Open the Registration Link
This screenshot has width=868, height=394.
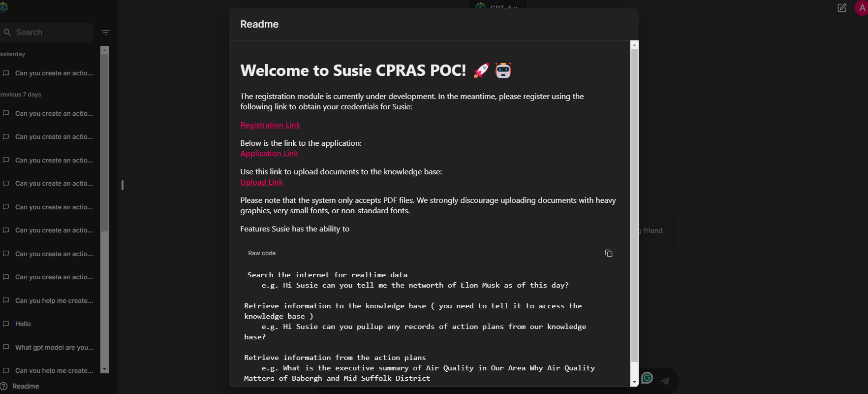[270, 125]
